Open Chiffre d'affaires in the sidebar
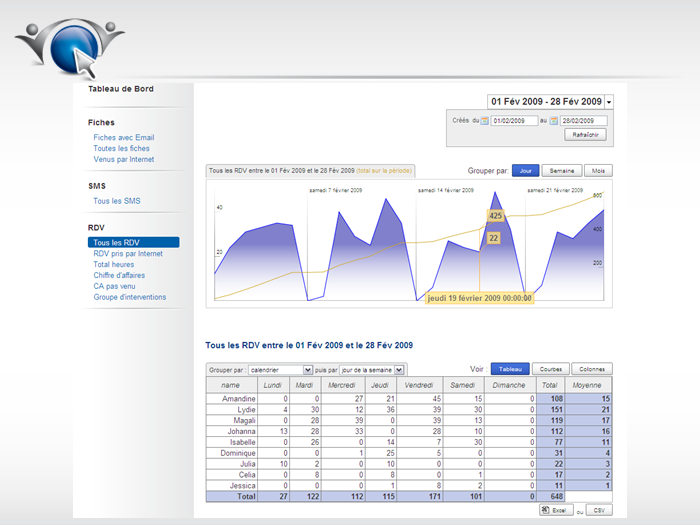The height and width of the screenshot is (525, 700). [119, 275]
